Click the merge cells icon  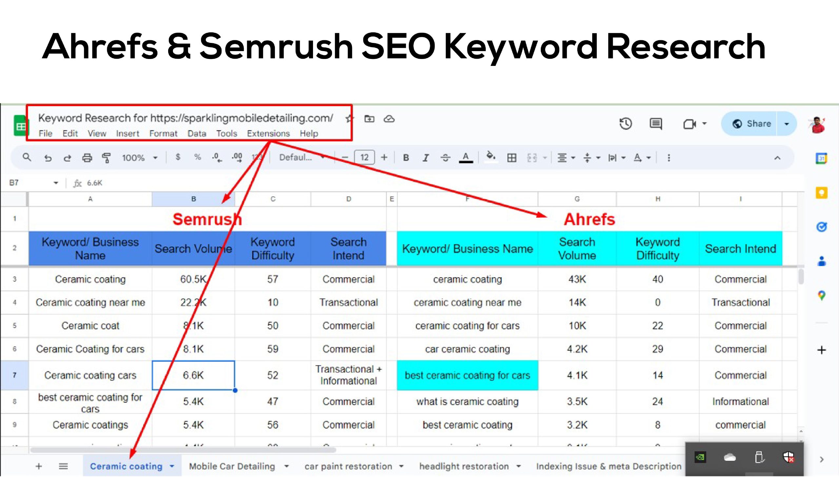point(532,158)
